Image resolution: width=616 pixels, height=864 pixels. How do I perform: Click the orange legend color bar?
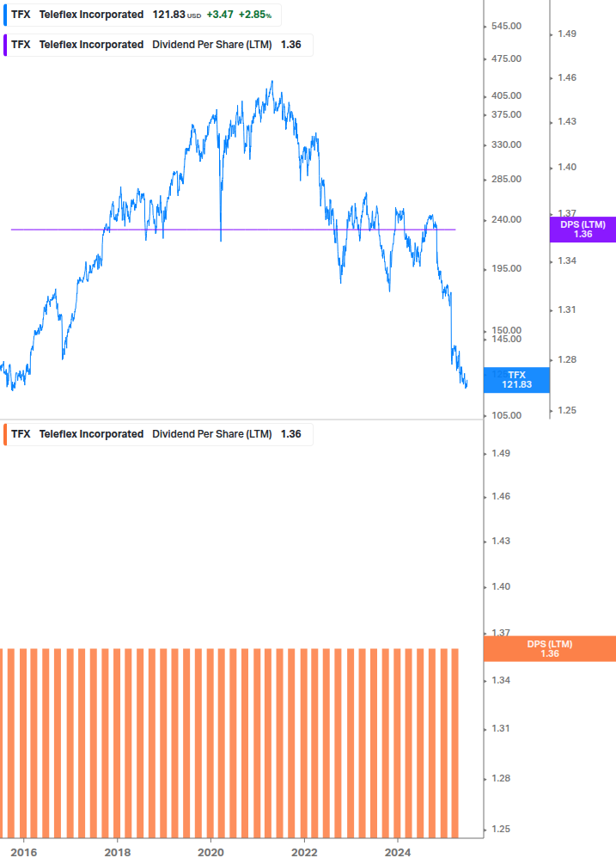5,434
